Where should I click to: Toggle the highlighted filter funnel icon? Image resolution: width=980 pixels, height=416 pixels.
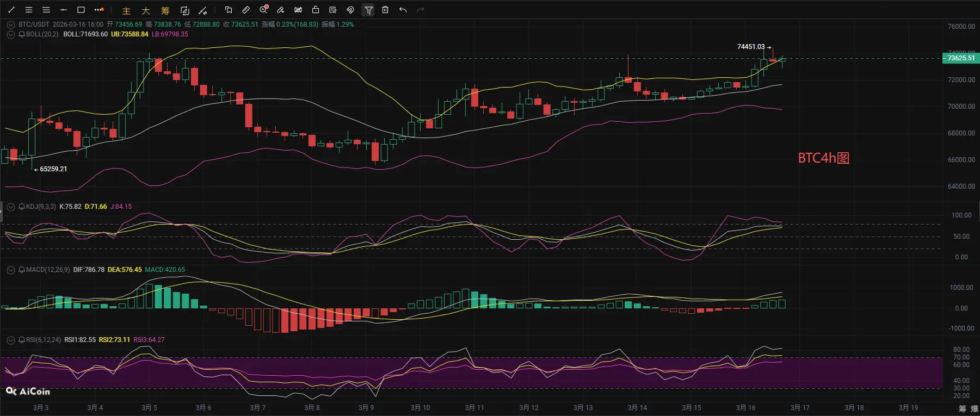368,10
